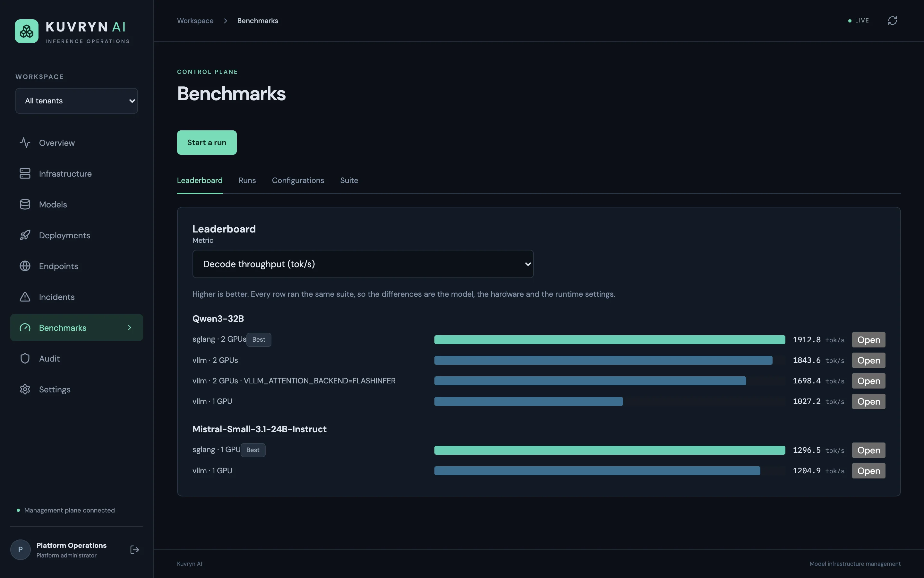
Task: Click the vllm · 2 GPUs · VLLM_ATTENTION_BACKEND=FLASHINFER label
Action: (294, 381)
